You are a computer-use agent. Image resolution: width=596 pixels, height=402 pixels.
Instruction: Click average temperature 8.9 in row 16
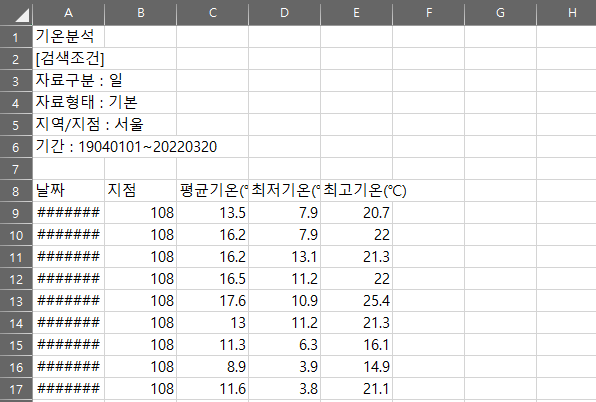212,367
